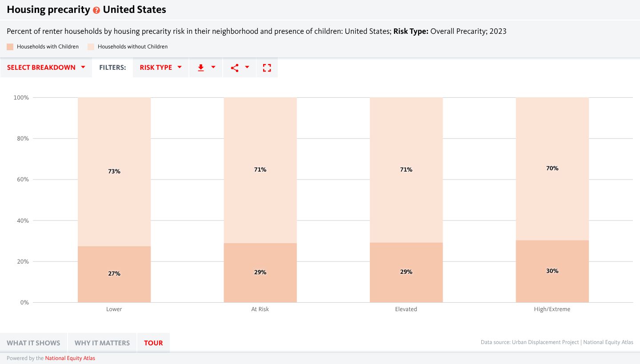Select the Tour tab
The width and height of the screenshot is (640, 364).
tap(153, 343)
